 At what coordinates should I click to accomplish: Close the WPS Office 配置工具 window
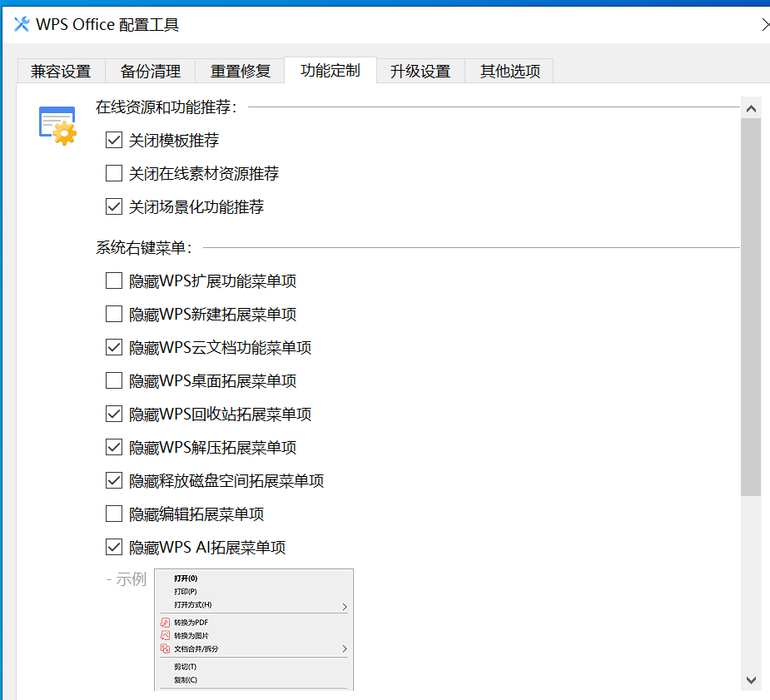click(765, 24)
